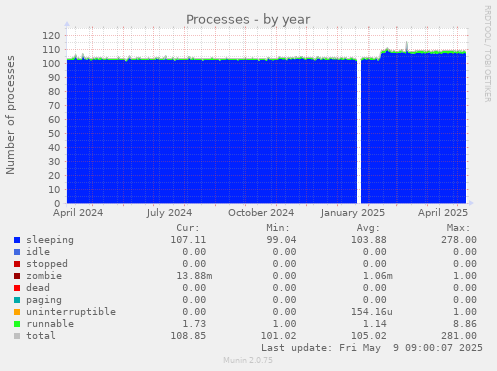This screenshot has height=371, width=497.
Task: Click the sleeping minimum value 99.04
Action: point(281,240)
